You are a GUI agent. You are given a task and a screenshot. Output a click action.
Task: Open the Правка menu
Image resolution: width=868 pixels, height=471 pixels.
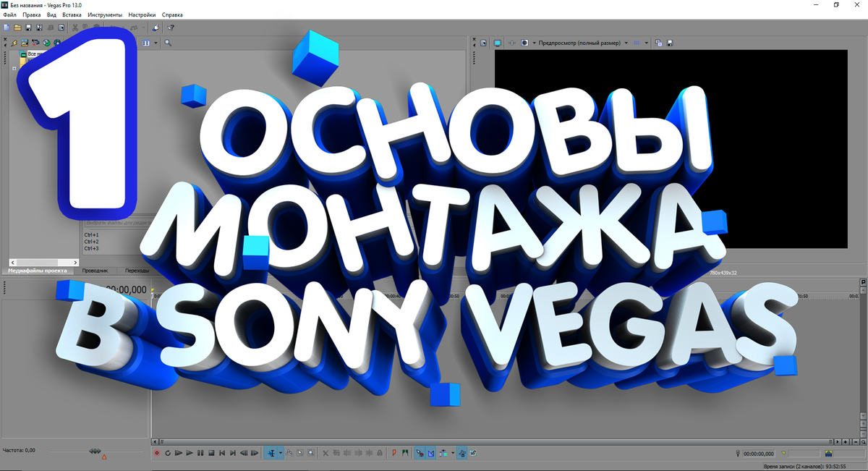tap(31, 14)
